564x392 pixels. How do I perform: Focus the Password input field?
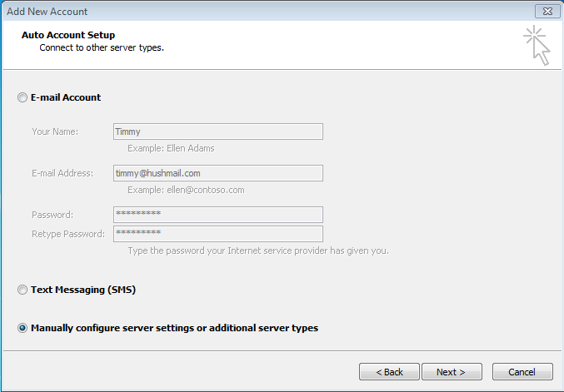pos(218,215)
